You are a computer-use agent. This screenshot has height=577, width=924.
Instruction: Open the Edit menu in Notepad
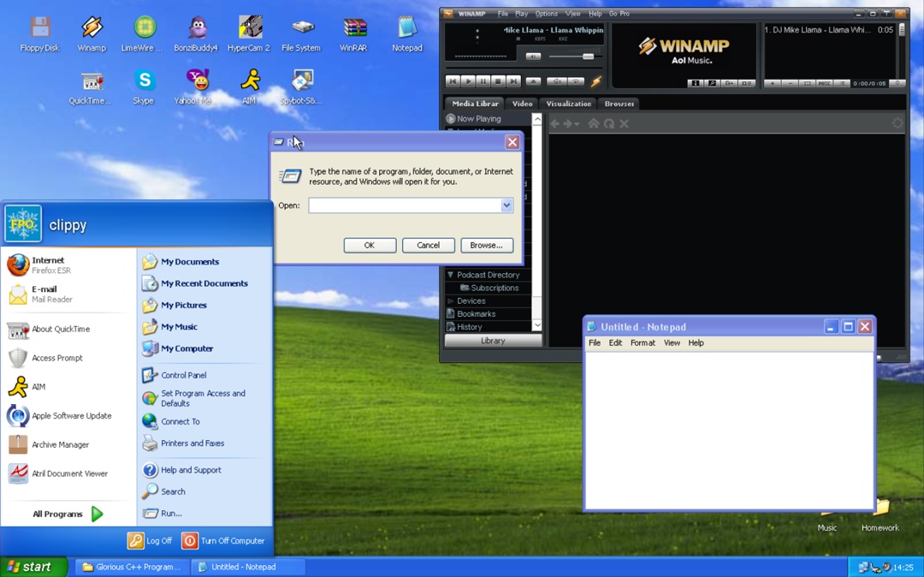coord(615,343)
